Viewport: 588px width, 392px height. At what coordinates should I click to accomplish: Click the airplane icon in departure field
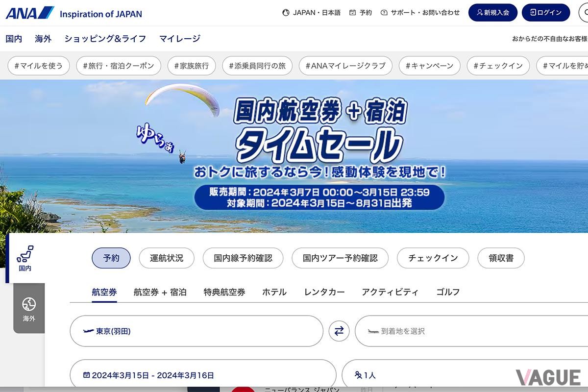click(88, 331)
